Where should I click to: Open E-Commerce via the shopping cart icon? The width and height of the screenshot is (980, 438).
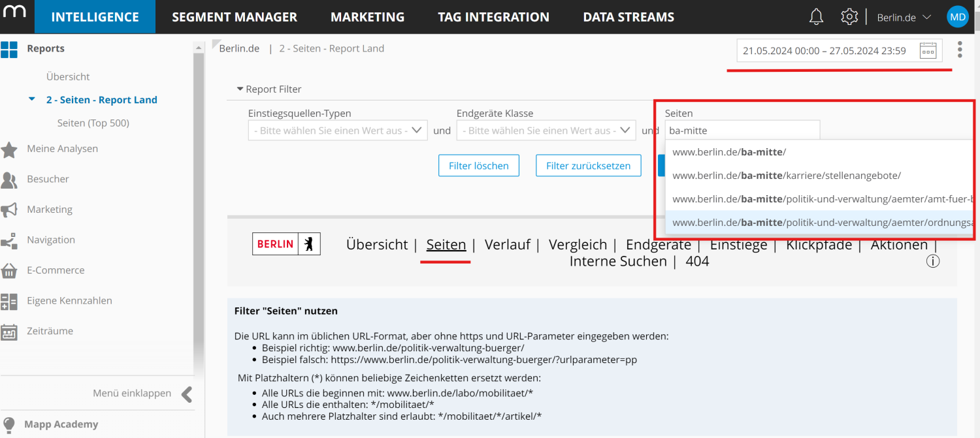(x=9, y=270)
